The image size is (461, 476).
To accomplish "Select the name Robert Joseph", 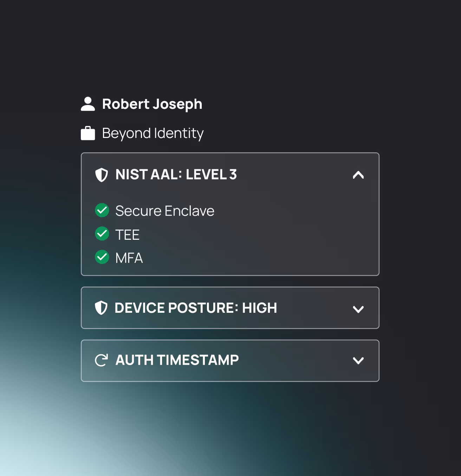I will pyautogui.click(x=152, y=104).
